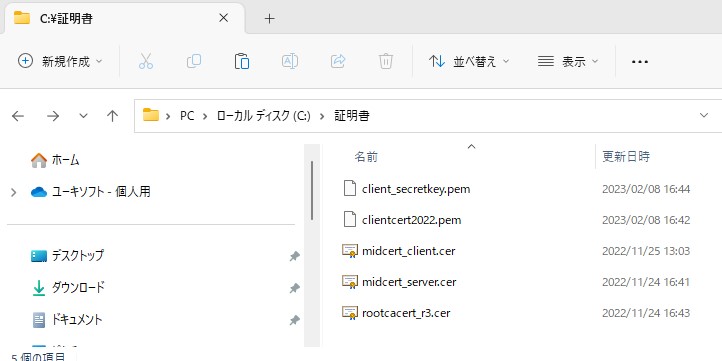The image size is (722, 361).
Task: Click the Copy icon in toolbar
Action: [x=194, y=61]
